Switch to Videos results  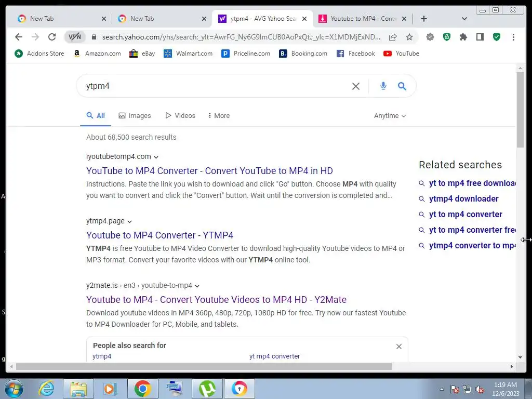(x=180, y=116)
